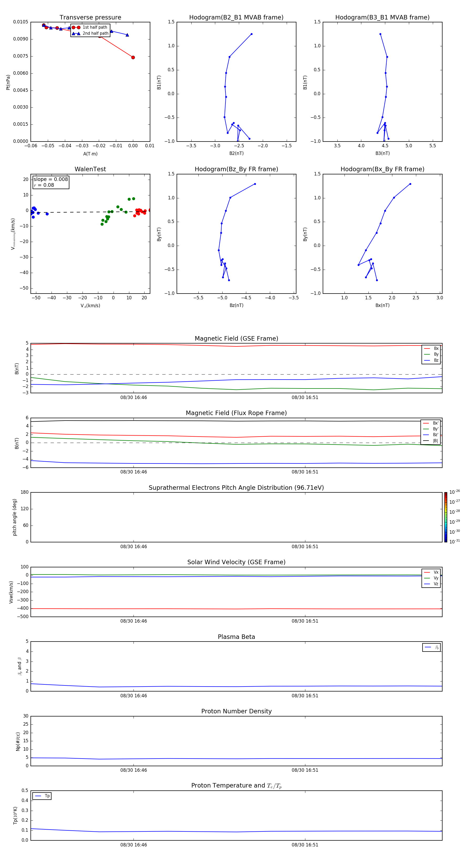Click "08/30 16:46" tick under GSE magnetic field

tap(134, 398)
